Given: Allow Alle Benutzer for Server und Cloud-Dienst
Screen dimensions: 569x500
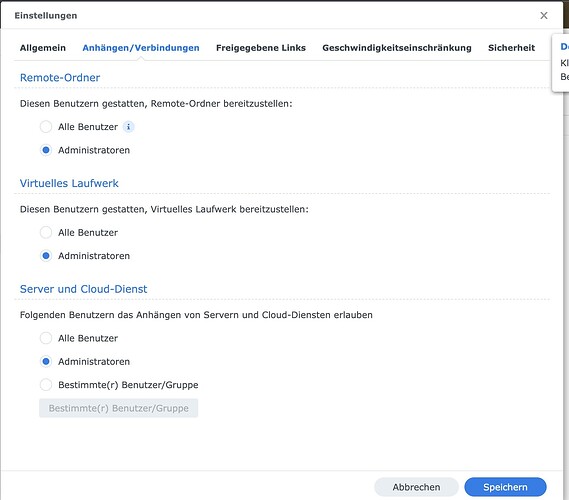Looking at the screenshot, I should [x=46, y=338].
